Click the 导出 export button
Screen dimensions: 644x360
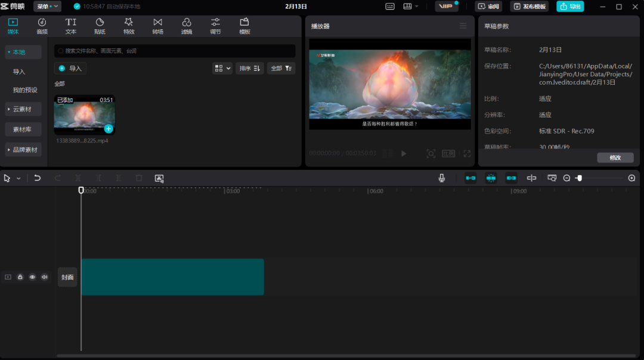(x=570, y=6)
